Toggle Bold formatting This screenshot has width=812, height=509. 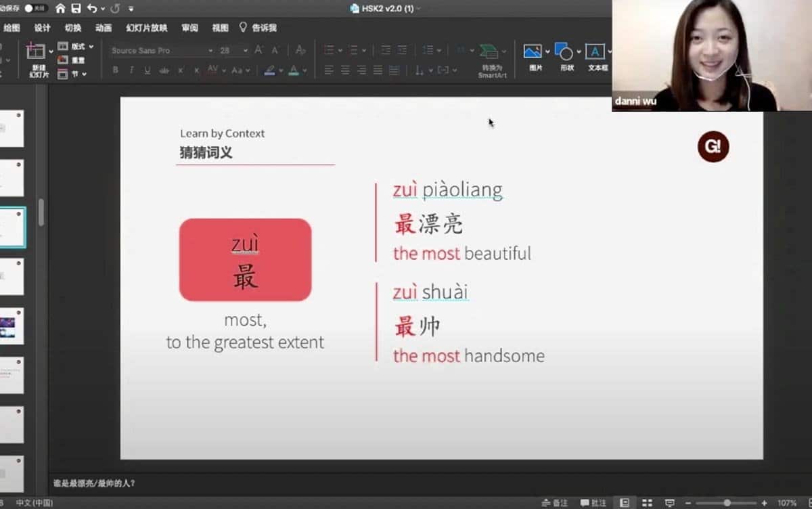[115, 70]
